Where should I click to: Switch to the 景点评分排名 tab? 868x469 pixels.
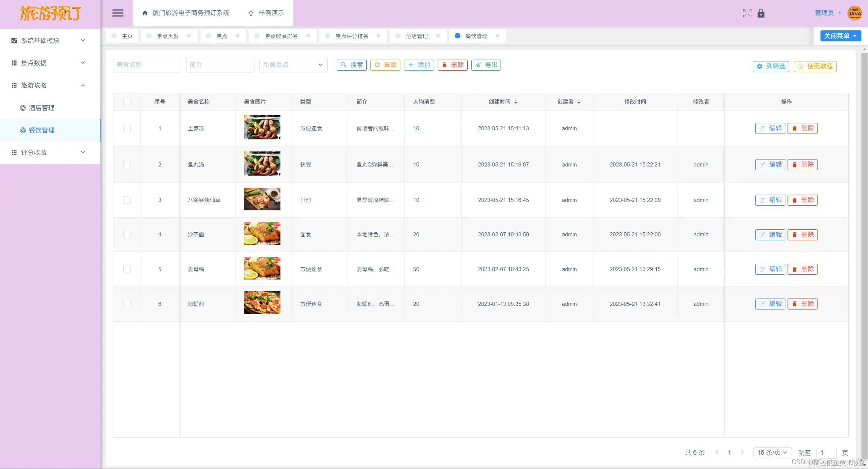(351, 36)
